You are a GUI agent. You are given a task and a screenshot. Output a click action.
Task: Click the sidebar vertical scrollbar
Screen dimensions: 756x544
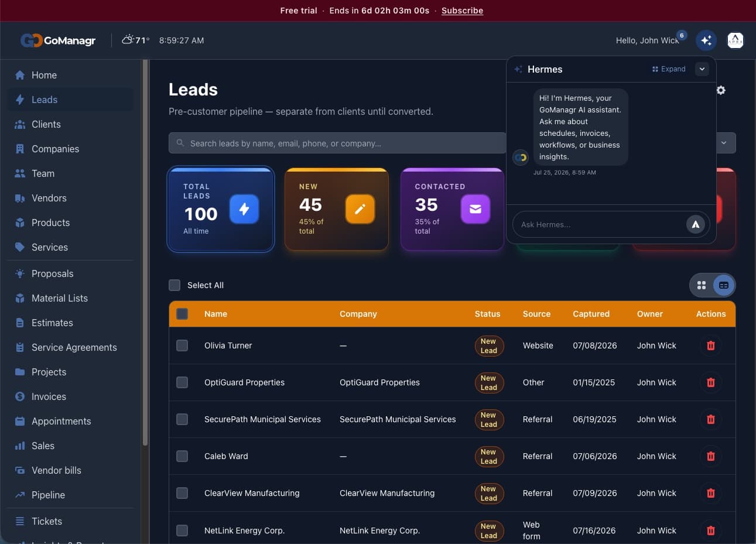[145, 252]
